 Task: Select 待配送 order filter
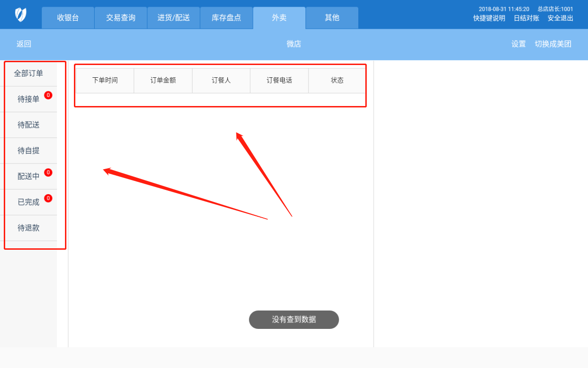(29, 125)
